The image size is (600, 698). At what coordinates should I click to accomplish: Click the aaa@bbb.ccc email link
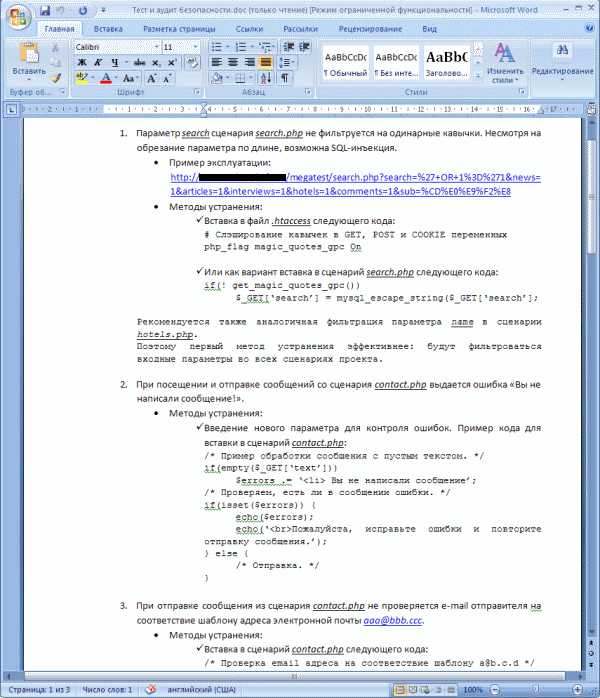(392, 620)
